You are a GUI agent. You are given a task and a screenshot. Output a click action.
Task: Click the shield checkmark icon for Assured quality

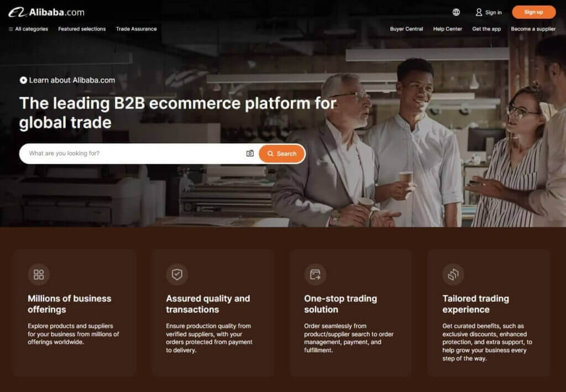pyautogui.click(x=177, y=274)
